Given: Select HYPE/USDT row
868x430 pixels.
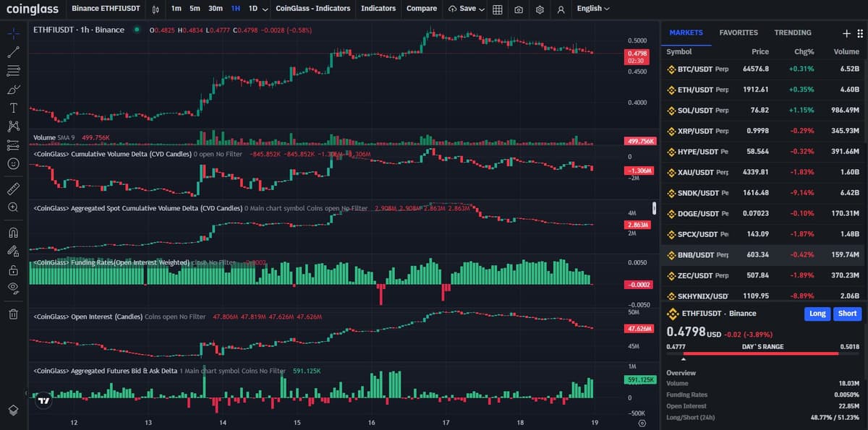Looking at the screenshot, I should [x=764, y=152].
